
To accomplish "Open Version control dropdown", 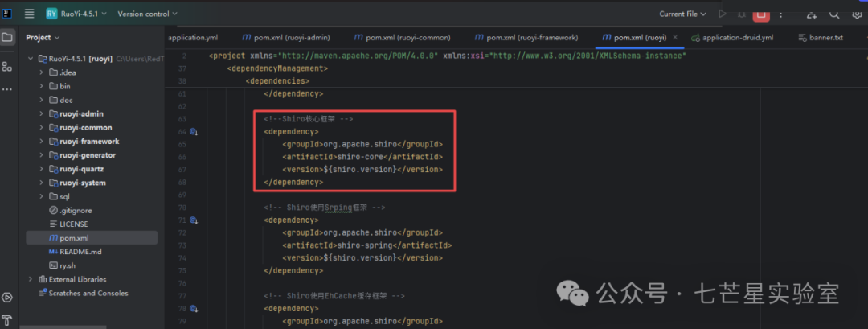I will pyautogui.click(x=147, y=14).
